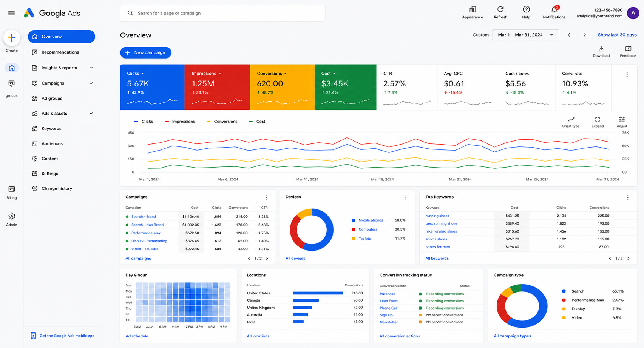Open the scorecard more options menu
The image size is (644, 348).
point(627,75)
